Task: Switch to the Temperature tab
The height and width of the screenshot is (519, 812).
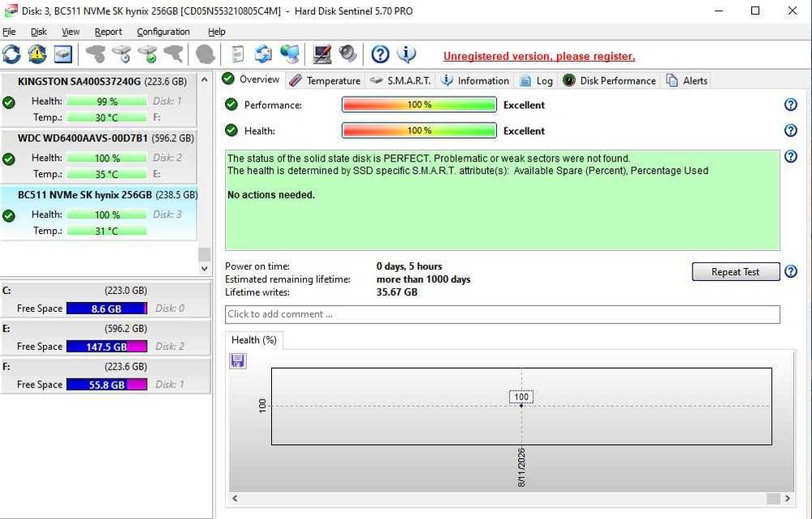Action: coord(325,80)
